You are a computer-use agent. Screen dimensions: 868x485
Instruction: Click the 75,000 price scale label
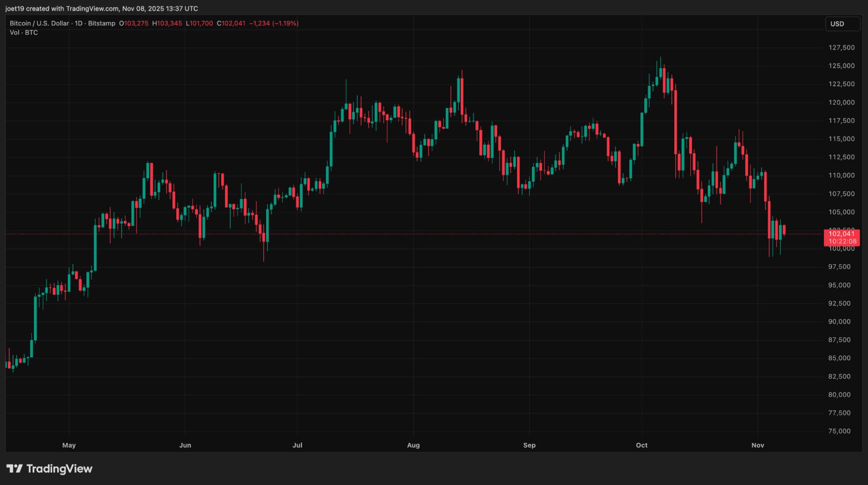[839, 431]
